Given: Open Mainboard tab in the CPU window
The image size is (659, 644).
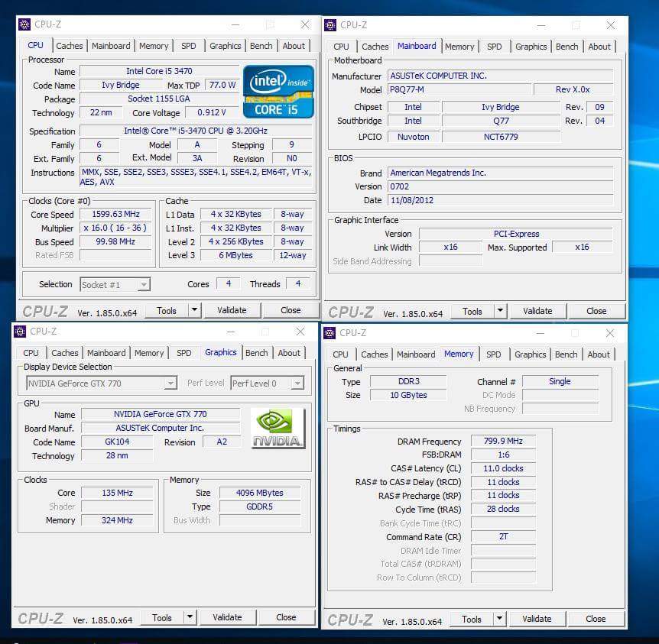Looking at the screenshot, I should pos(111,46).
